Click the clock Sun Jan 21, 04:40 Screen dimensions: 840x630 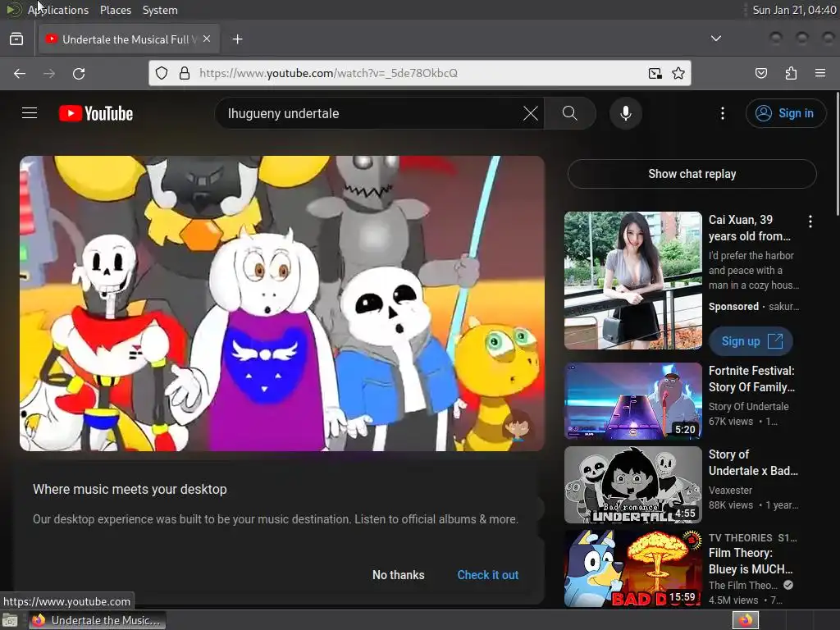point(794,10)
